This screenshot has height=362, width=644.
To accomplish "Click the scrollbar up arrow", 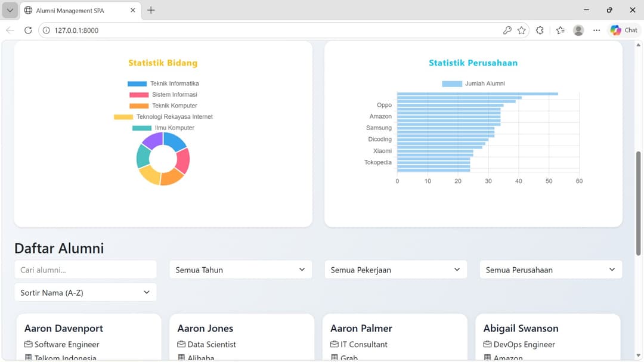I will 638,45.
